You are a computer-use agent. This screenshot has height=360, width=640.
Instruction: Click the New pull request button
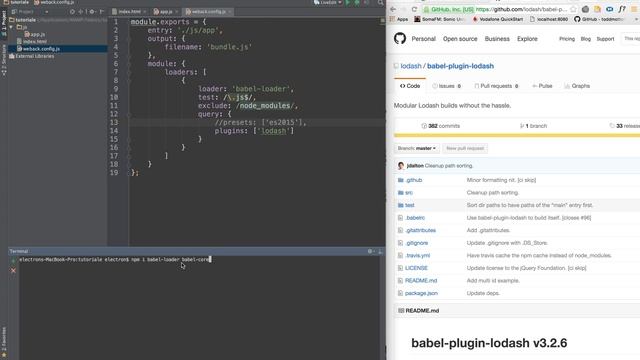[x=465, y=148]
